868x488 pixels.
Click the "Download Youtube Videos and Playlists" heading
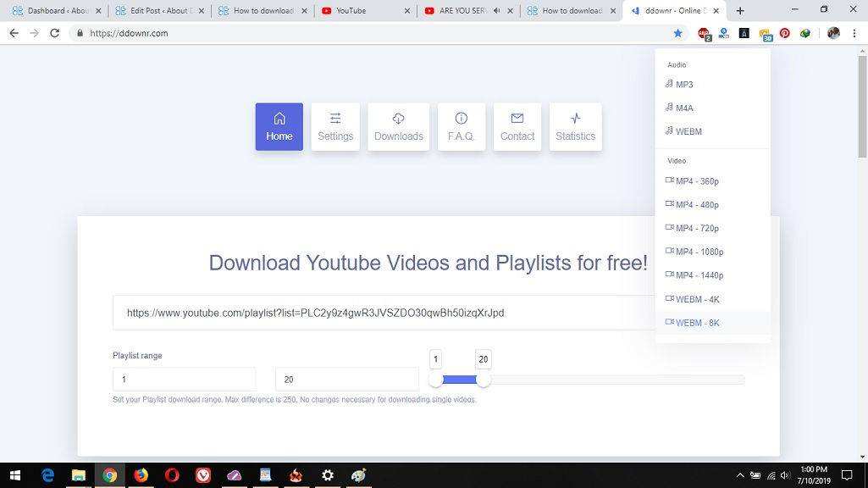coord(428,263)
